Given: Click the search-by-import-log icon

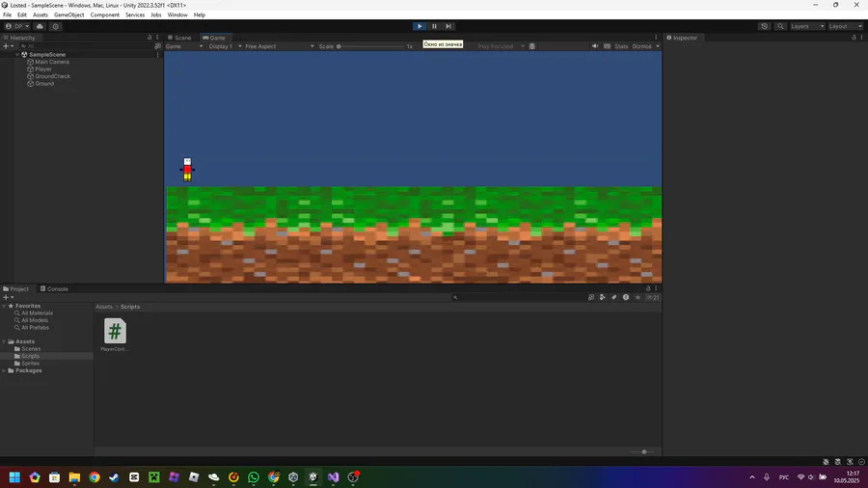Looking at the screenshot, I should 626,297.
